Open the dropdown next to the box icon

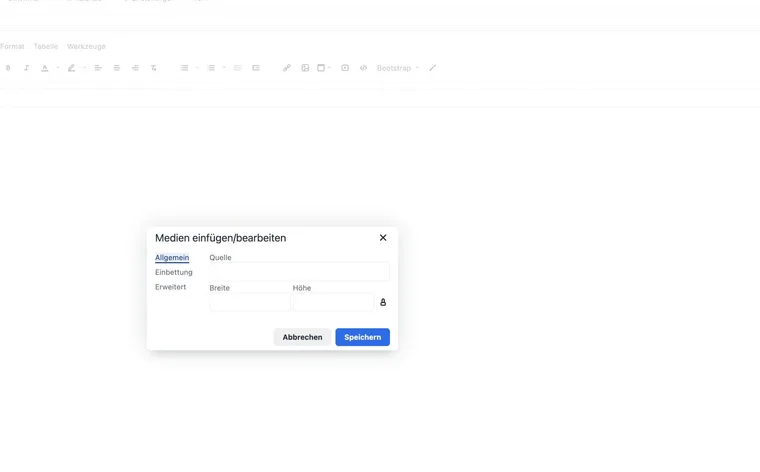point(330,68)
